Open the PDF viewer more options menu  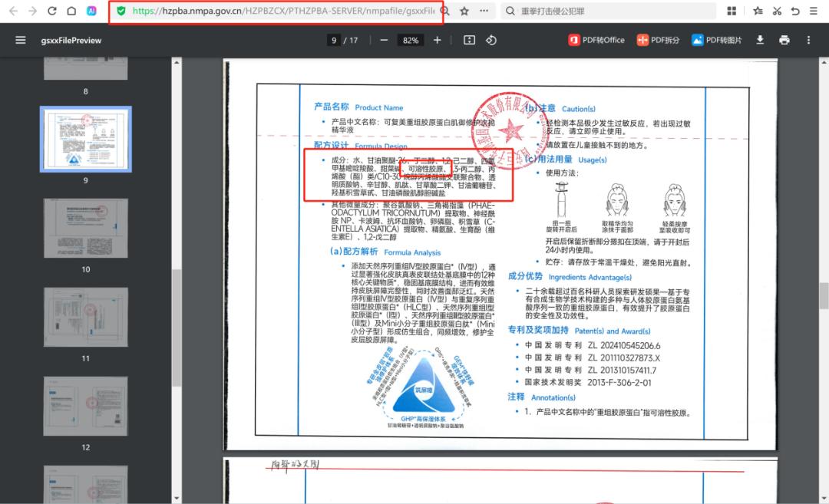pyautogui.click(x=808, y=40)
